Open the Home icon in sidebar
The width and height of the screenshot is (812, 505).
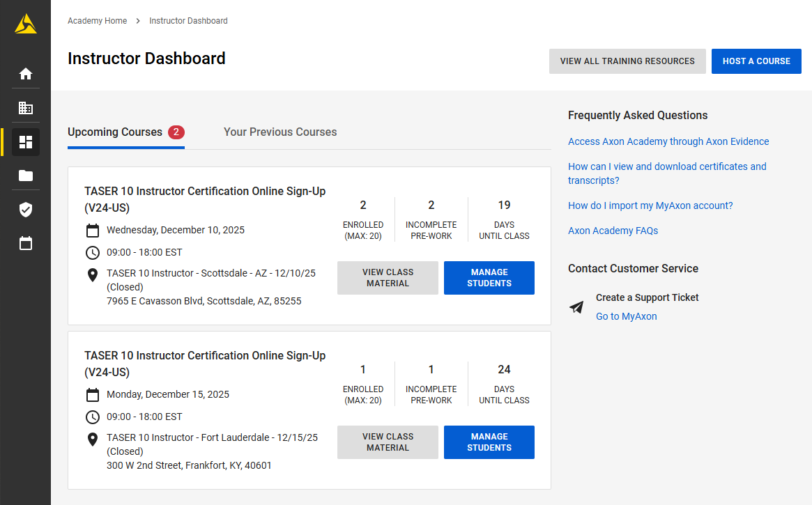[x=26, y=74]
